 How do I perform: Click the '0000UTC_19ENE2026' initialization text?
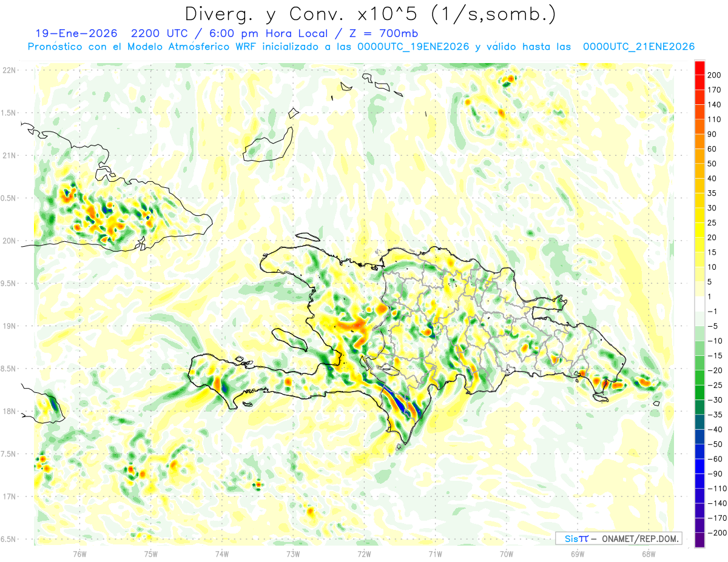pos(413,47)
